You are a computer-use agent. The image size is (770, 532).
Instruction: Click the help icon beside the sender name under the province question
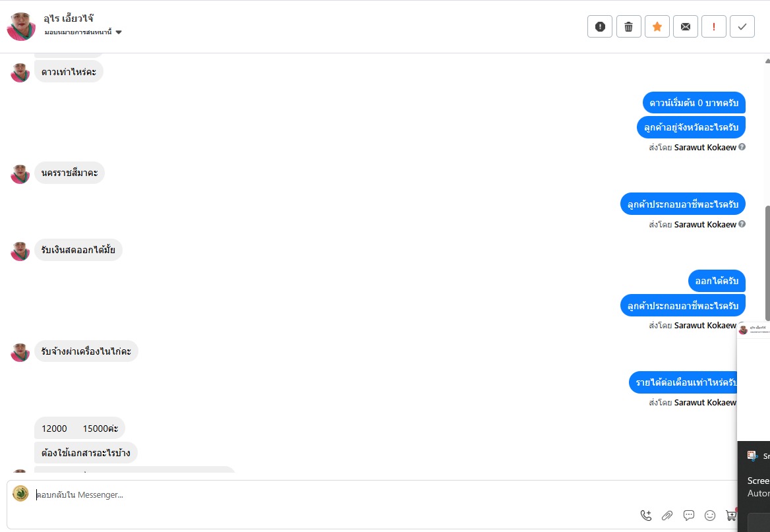click(742, 148)
